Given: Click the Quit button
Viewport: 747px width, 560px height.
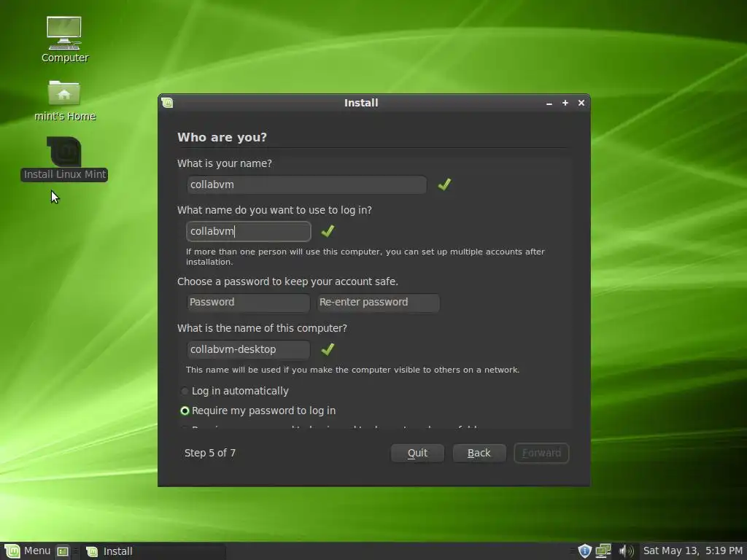Looking at the screenshot, I should click(417, 453).
